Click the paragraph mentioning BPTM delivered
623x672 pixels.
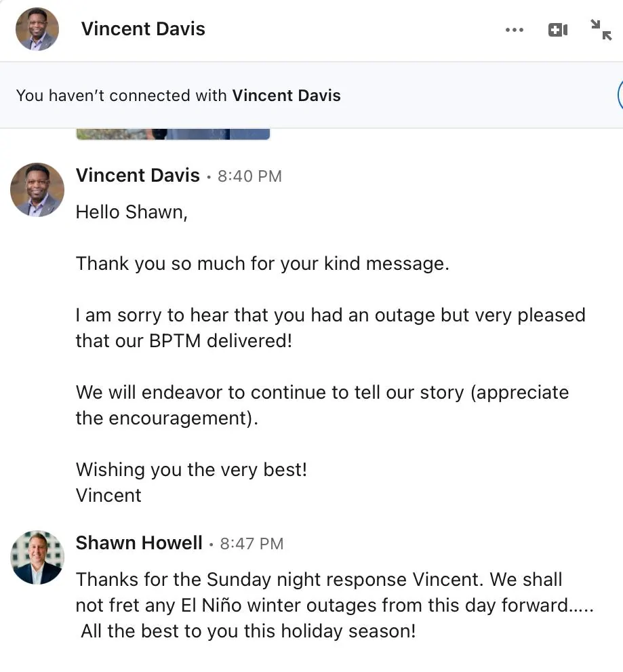click(329, 328)
